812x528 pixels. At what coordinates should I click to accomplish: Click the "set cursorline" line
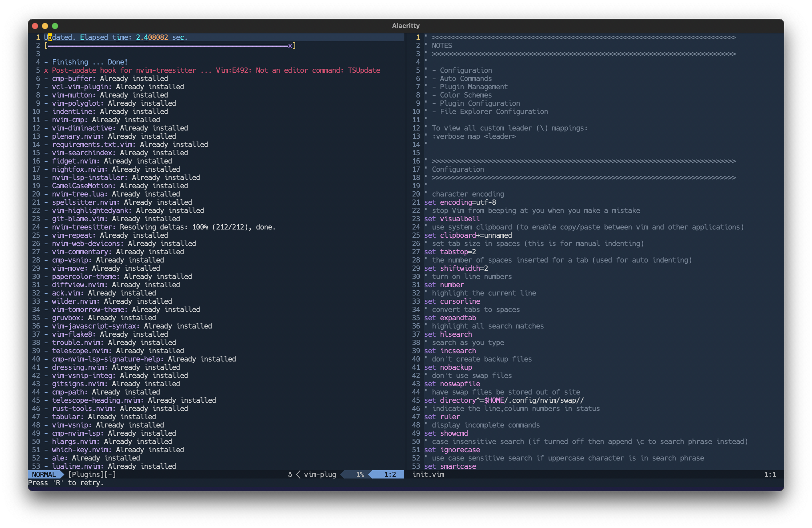(x=452, y=301)
